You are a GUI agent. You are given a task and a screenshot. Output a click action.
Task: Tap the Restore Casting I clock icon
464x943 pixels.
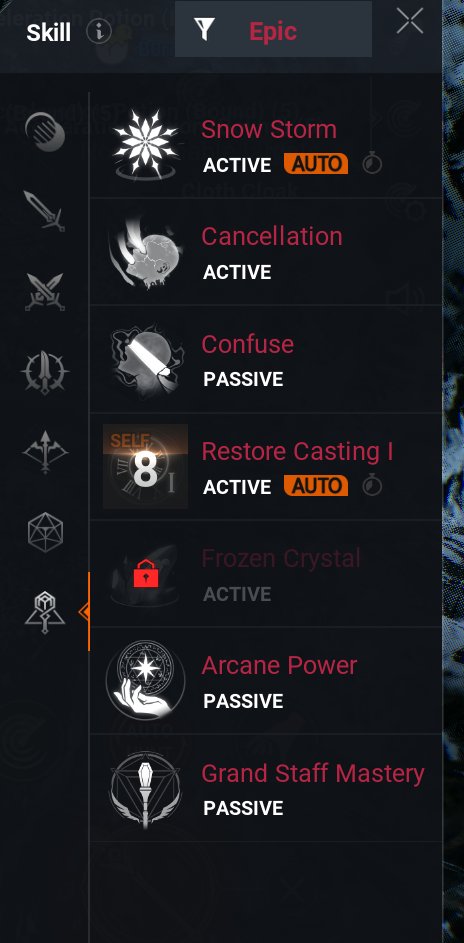point(145,466)
